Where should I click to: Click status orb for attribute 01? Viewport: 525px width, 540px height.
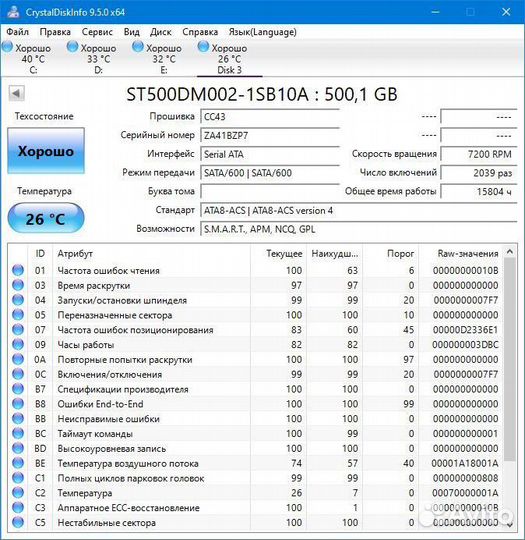18,270
